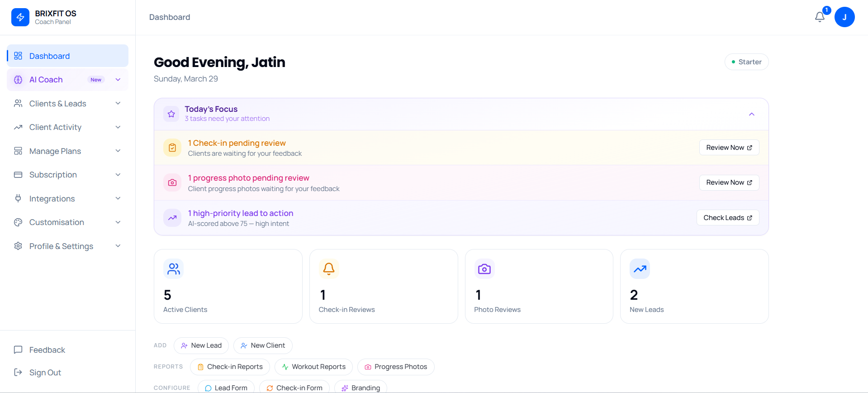Expand the Subscription chevron
This screenshot has width=868, height=393.
pos(118,175)
